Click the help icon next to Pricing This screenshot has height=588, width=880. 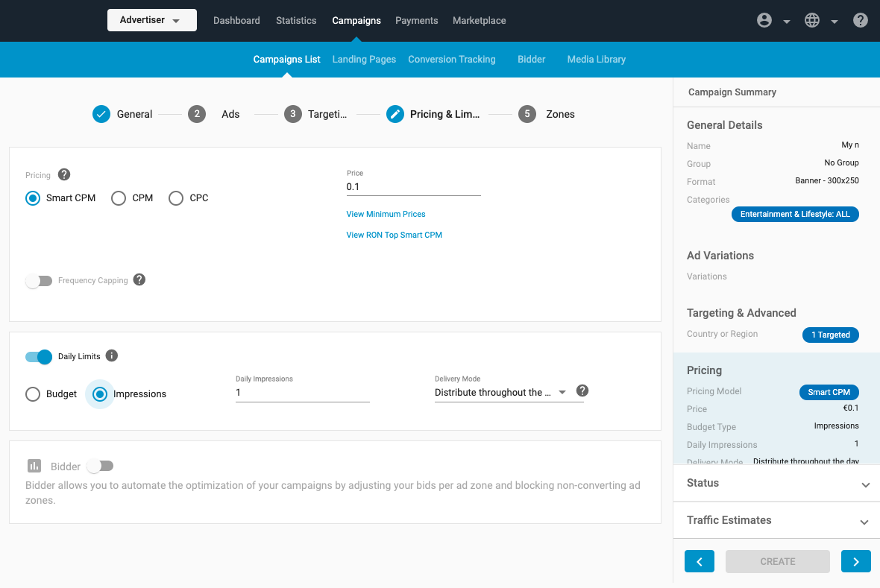pyautogui.click(x=64, y=174)
